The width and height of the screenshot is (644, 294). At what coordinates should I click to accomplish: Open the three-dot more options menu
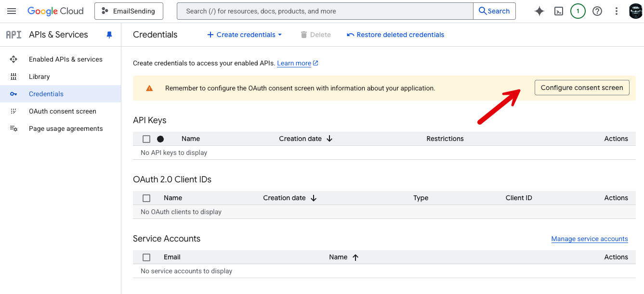click(x=617, y=11)
